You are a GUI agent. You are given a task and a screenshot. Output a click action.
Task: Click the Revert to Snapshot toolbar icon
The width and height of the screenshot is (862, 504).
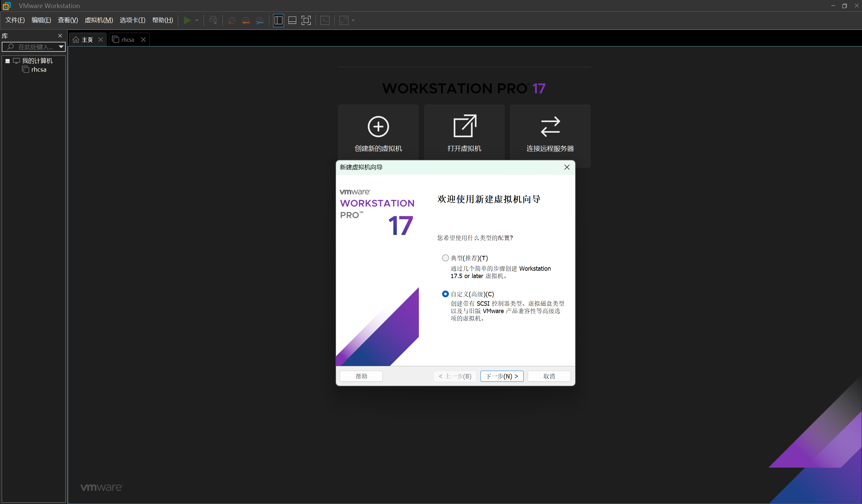(x=246, y=21)
